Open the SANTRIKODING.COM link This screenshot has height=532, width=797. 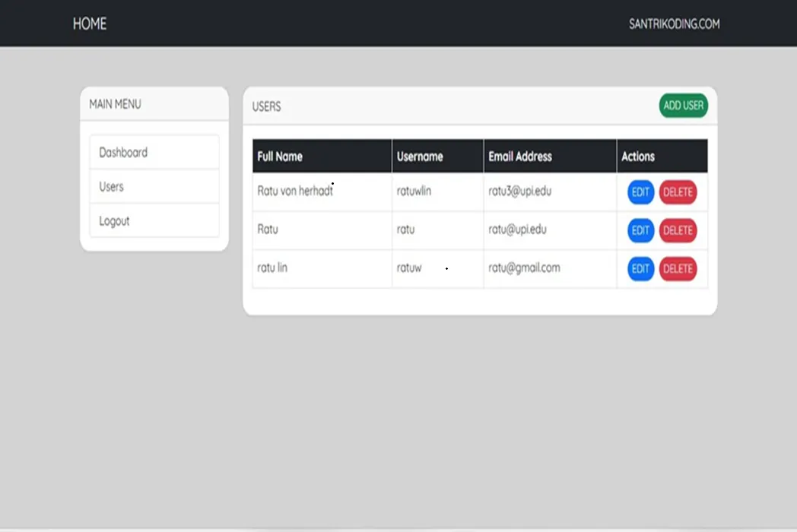pos(674,24)
